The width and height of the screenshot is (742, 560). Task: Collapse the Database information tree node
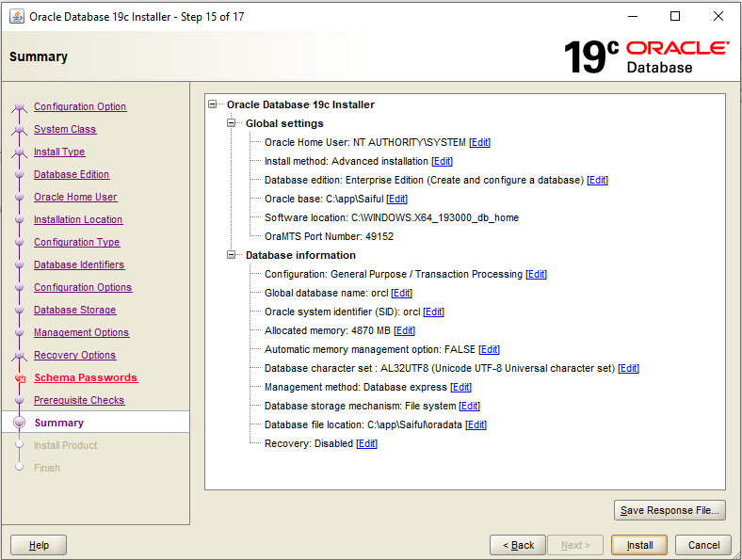click(232, 255)
